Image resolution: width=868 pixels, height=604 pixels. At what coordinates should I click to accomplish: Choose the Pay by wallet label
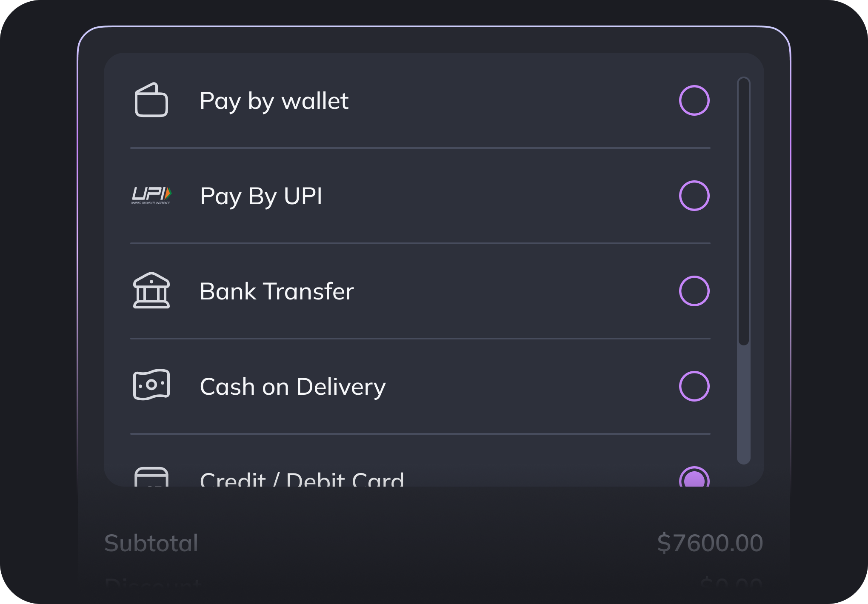274,101
